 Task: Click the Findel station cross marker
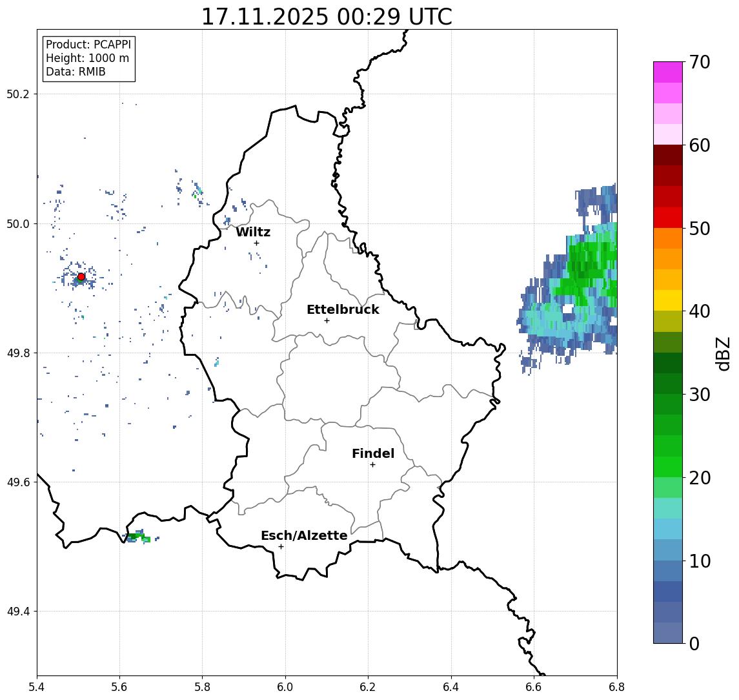372,465
